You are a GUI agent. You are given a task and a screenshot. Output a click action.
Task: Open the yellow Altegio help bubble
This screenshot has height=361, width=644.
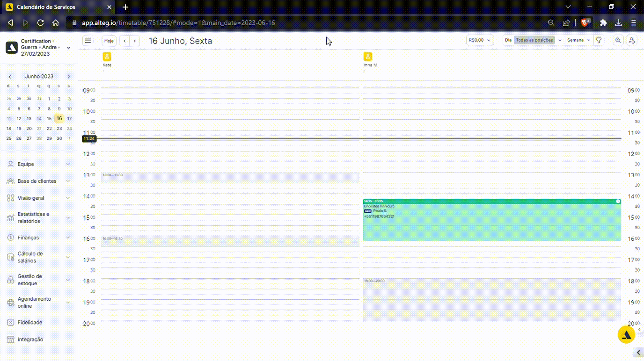(626, 335)
